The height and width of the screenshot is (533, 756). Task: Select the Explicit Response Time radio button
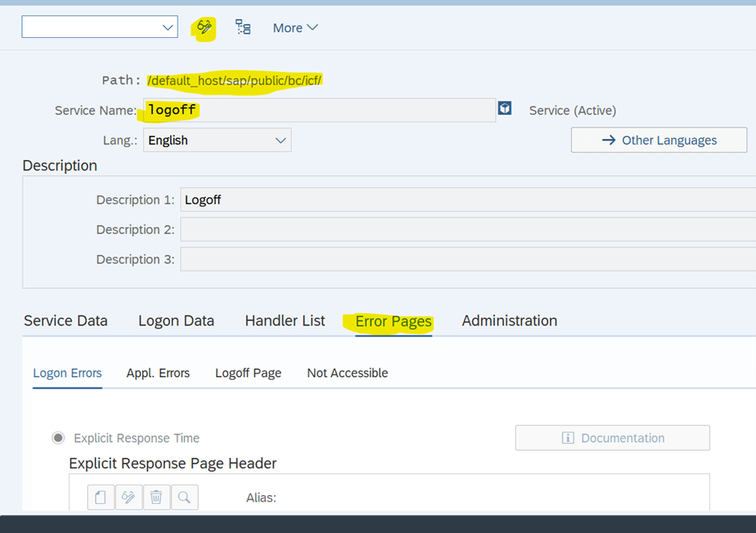(58, 438)
